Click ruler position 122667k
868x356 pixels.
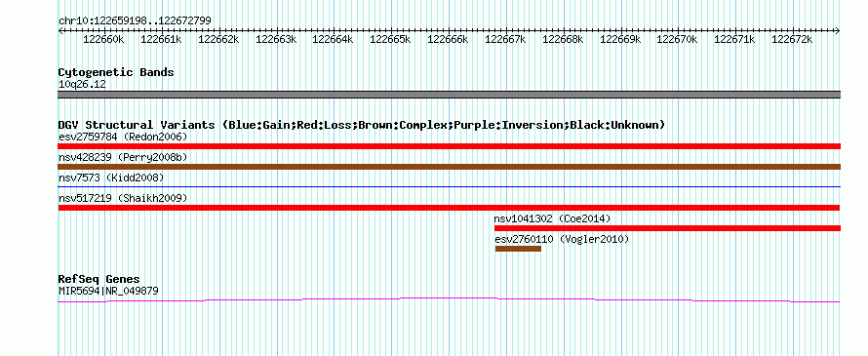[505, 39]
